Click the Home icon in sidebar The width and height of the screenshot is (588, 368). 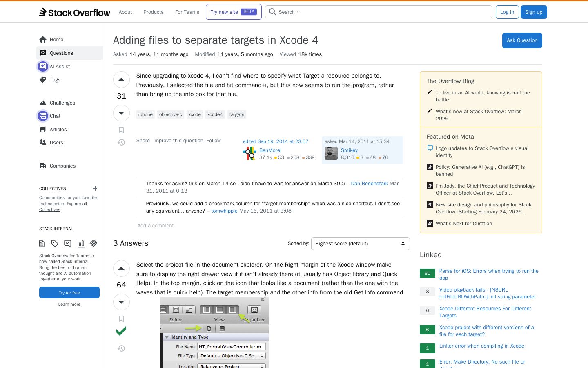tap(43, 40)
